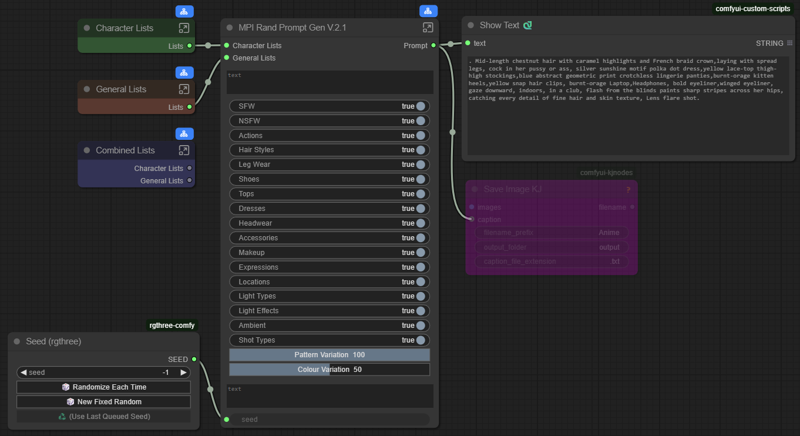Click the subgraph badge above Character Lists node
The width and height of the screenshot is (800, 436).
pos(183,12)
